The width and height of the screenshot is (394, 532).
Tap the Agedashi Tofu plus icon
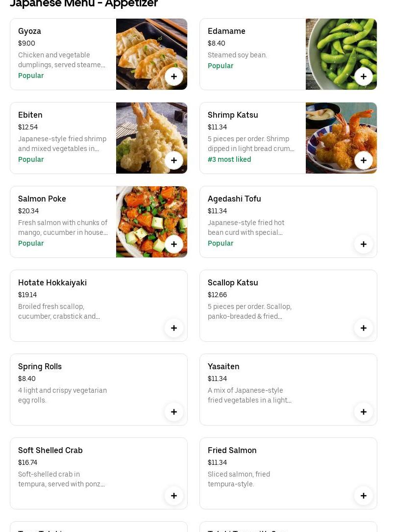click(364, 244)
